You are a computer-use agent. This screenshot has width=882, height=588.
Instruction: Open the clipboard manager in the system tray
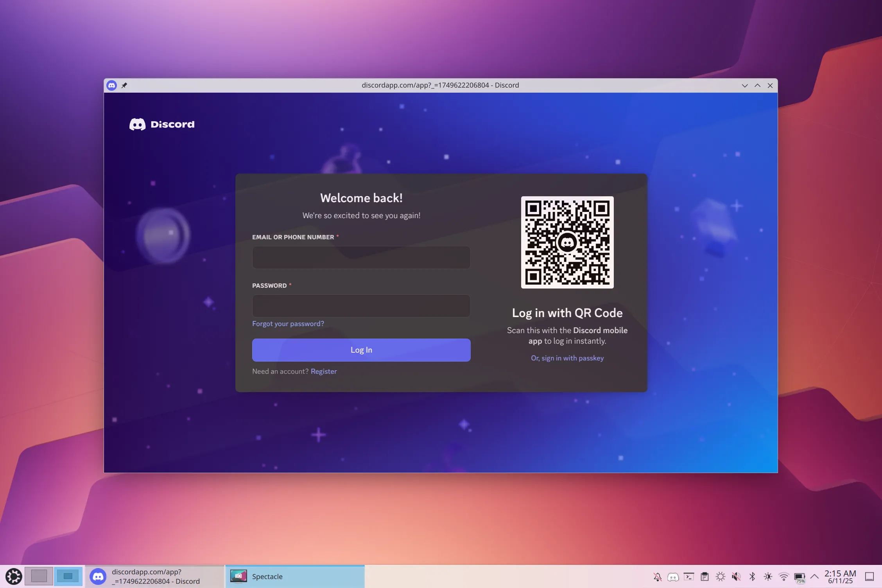click(705, 576)
